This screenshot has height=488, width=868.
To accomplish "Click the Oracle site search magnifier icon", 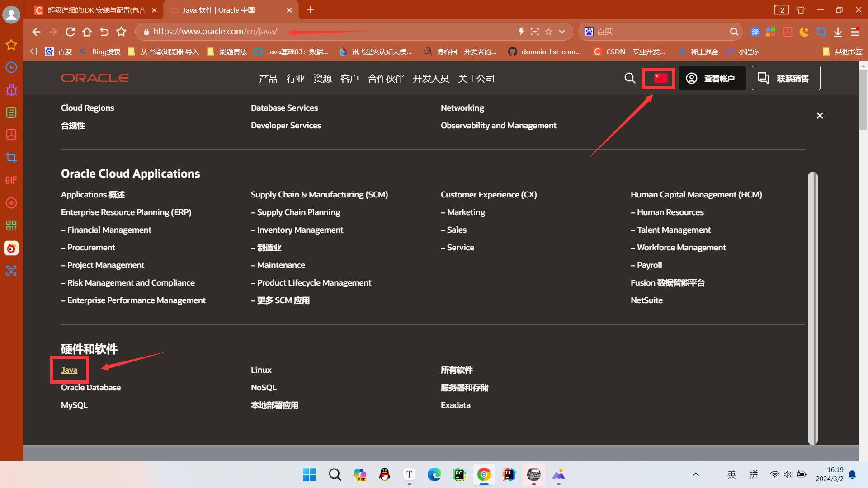I will pos(630,78).
